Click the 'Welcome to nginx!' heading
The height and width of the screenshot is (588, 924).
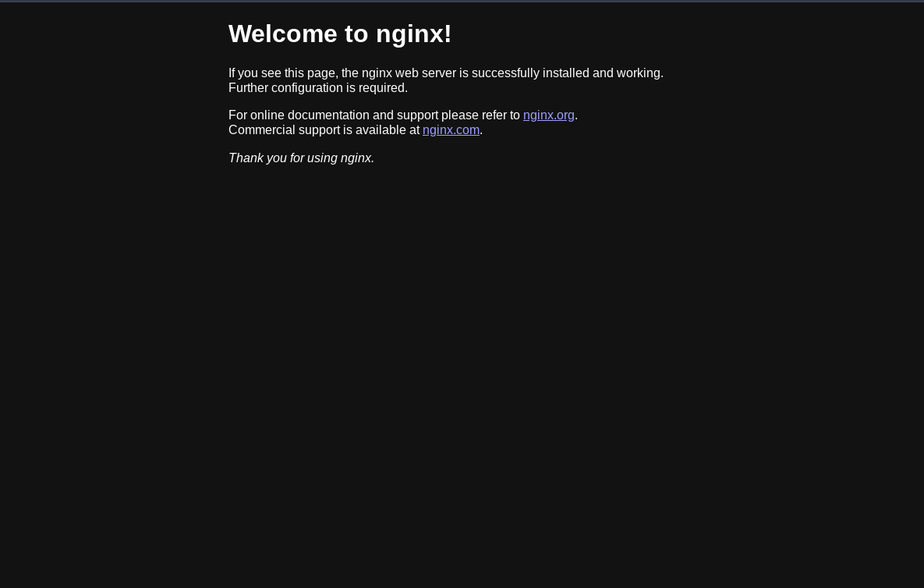coord(340,34)
